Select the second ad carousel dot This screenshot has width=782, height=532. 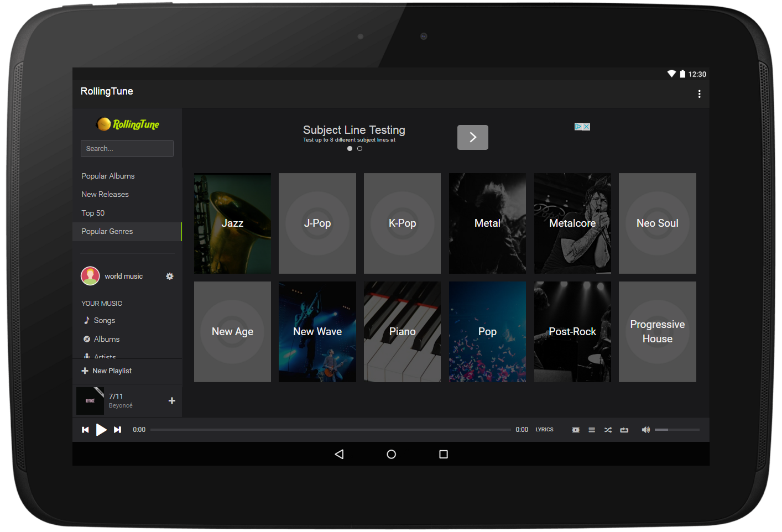point(359,149)
